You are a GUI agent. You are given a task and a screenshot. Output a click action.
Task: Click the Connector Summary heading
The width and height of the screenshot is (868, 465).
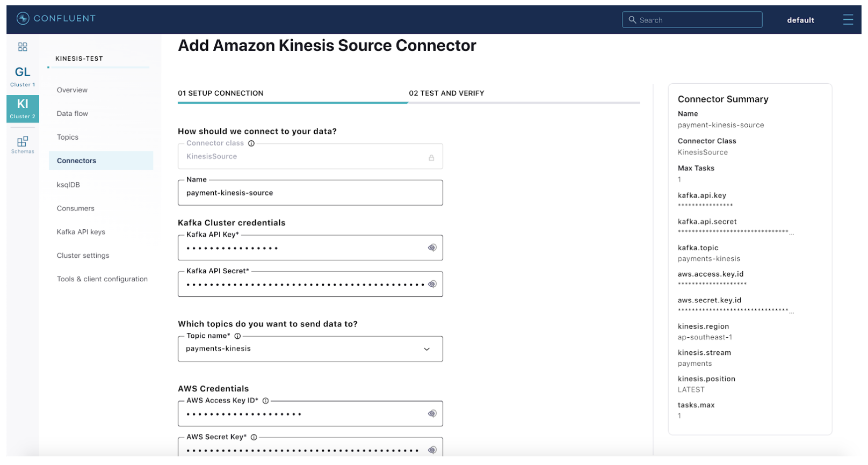(723, 99)
